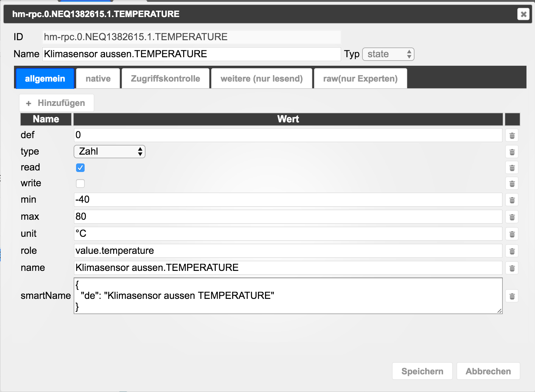Uncheck the read checkbox
Image resolution: width=535 pixels, height=392 pixels.
point(80,168)
